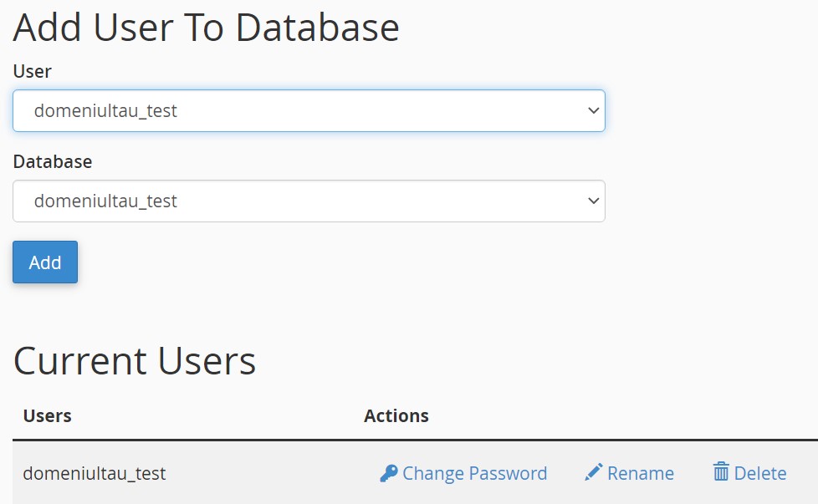Open Change Password for domeniultau_test
The height and width of the screenshot is (504, 818).
[463, 473]
